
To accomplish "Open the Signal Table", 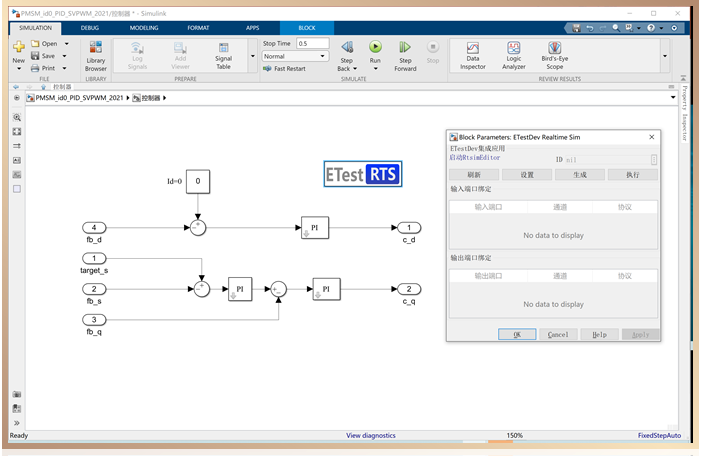I will pos(223,56).
